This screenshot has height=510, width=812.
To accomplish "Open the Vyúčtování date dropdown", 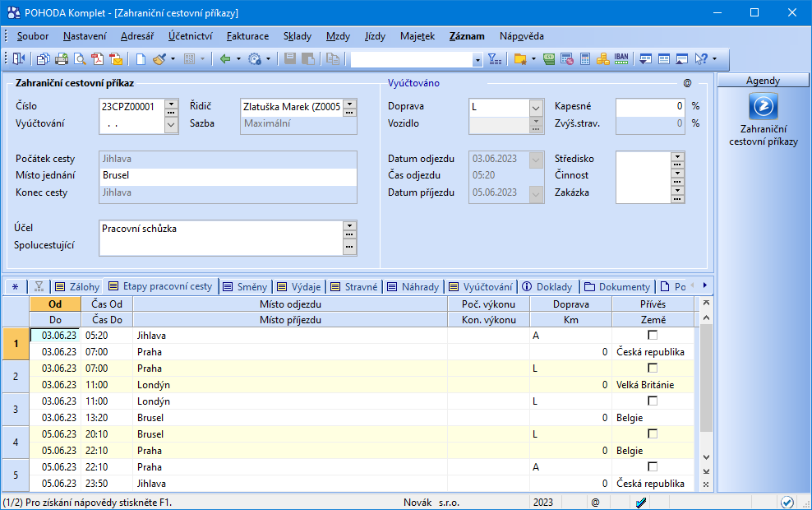I will pyautogui.click(x=172, y=124).
